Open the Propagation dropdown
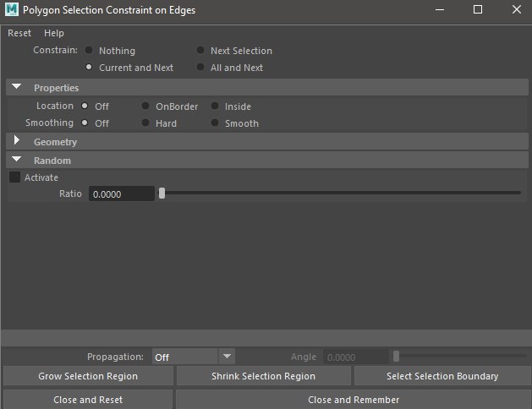532x409 pixels. (x=194, y=357)
